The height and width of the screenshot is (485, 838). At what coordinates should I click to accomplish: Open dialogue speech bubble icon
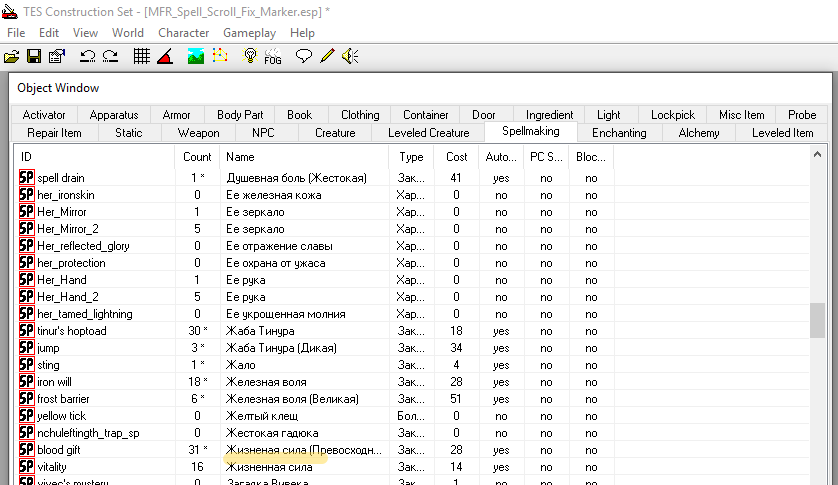[x=304, y=56]
